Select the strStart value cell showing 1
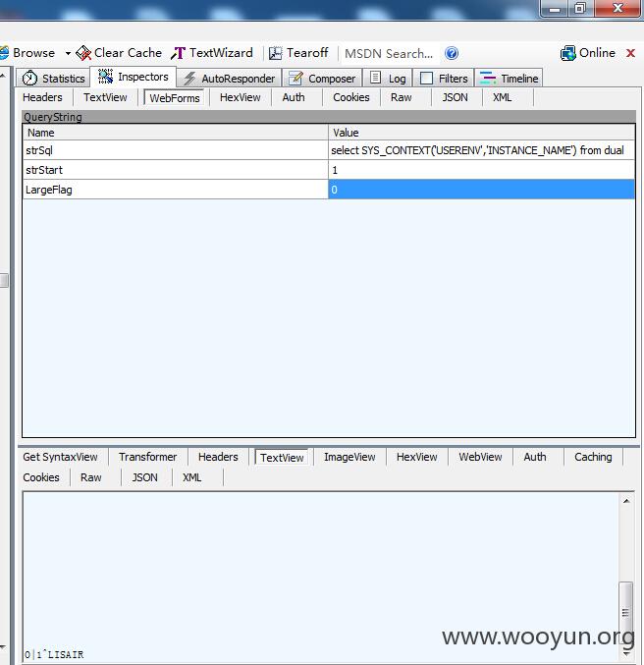 [x=482, y=170]
